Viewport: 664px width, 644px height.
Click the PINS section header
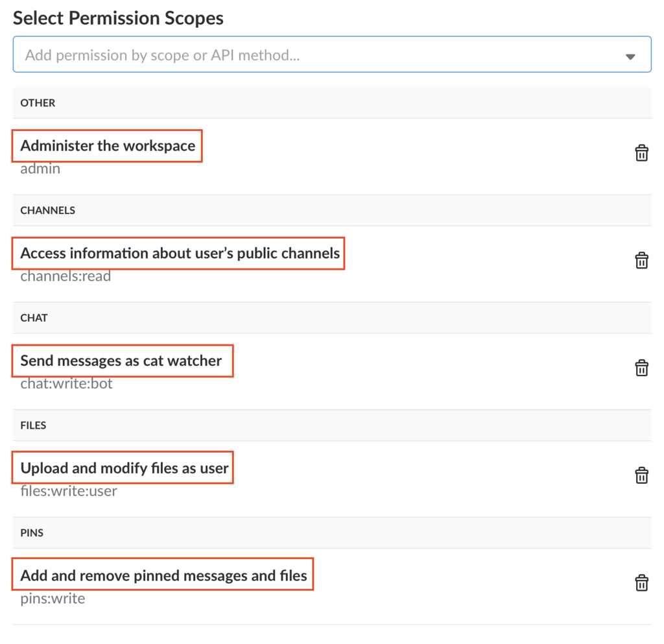pyautogui.click(x=32, y=532)
